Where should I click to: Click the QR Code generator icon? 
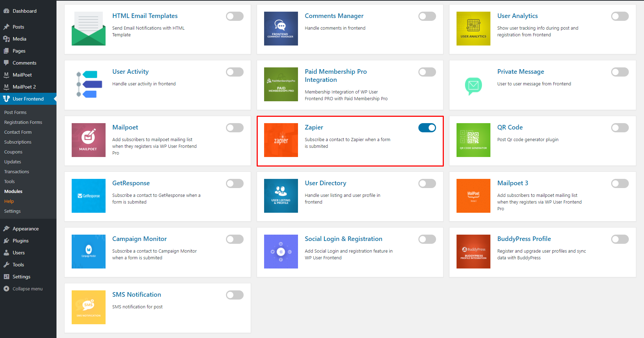point(473,140)
